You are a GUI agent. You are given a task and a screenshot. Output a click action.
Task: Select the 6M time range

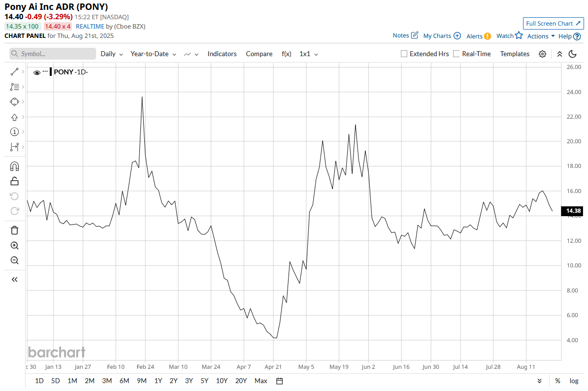coord(124,381)
